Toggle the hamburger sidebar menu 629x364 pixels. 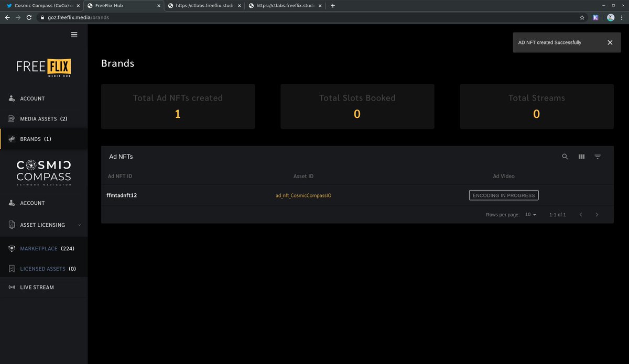[x=74, y=35]
